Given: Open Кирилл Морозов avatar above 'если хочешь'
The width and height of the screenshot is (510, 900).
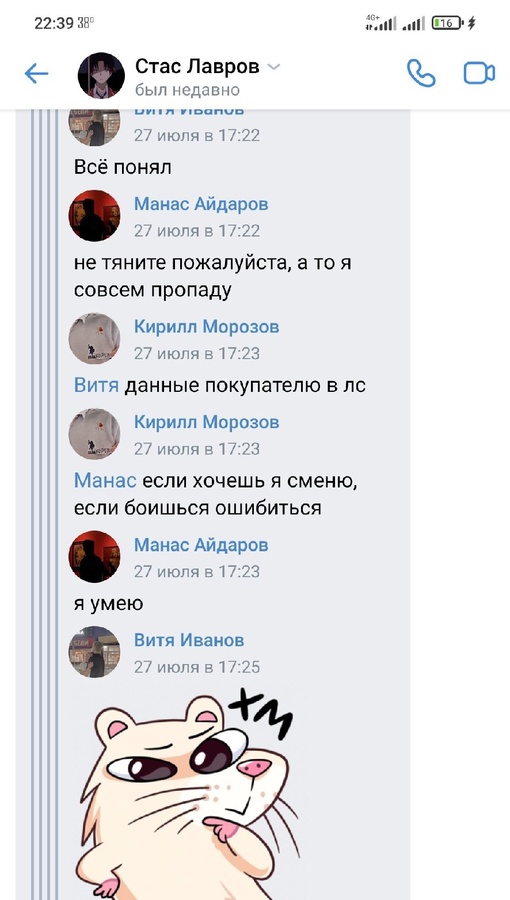Looking at the screenshot, I should click(x=94, y=434).
